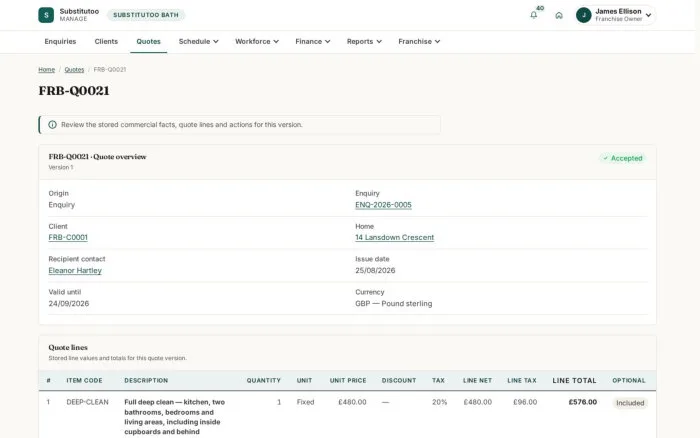This screenshot has width=700, height=438.
Task: Click the Substitutoo Bath badge
Action: (146, 15)
